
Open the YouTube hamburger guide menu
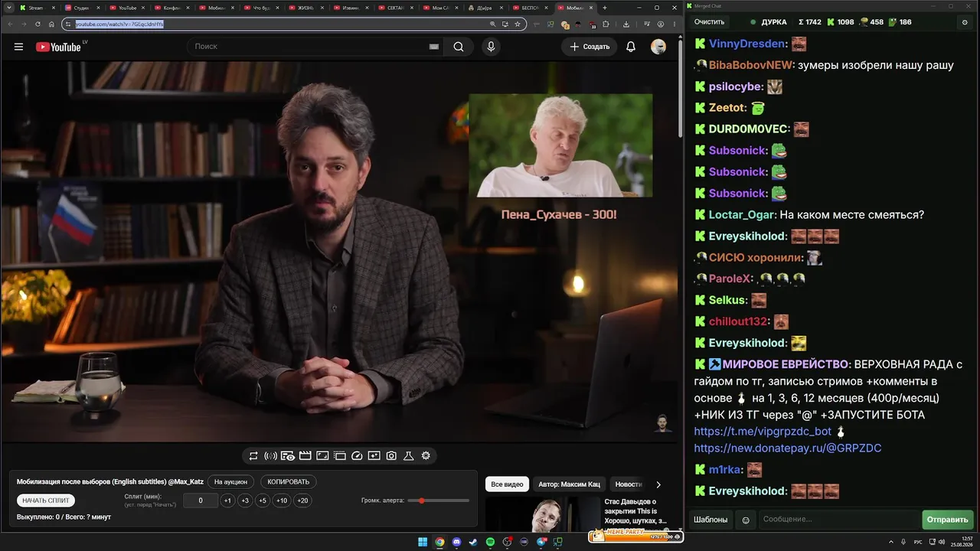tap(18, 47)
